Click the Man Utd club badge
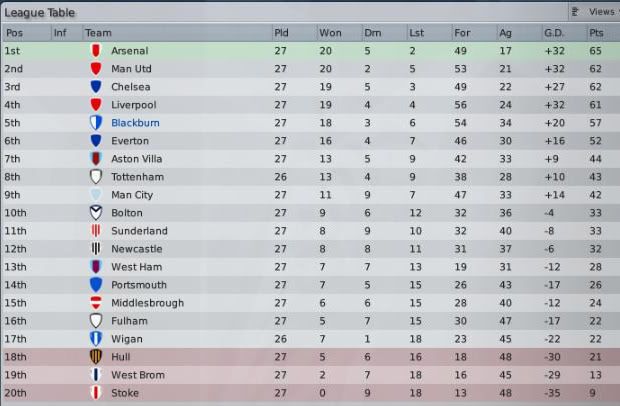Image resolution: width=620 pixels, height=406 pixels. point(96,68)
